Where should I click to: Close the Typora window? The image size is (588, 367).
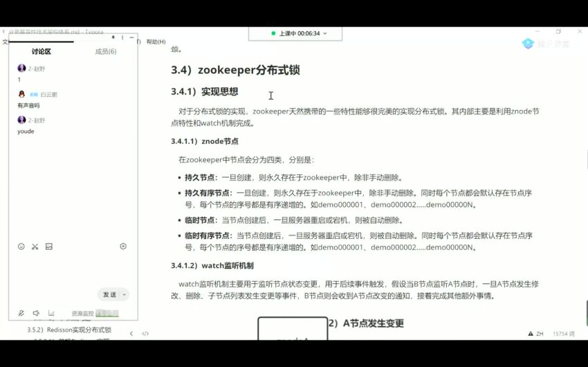pos(580,32)
